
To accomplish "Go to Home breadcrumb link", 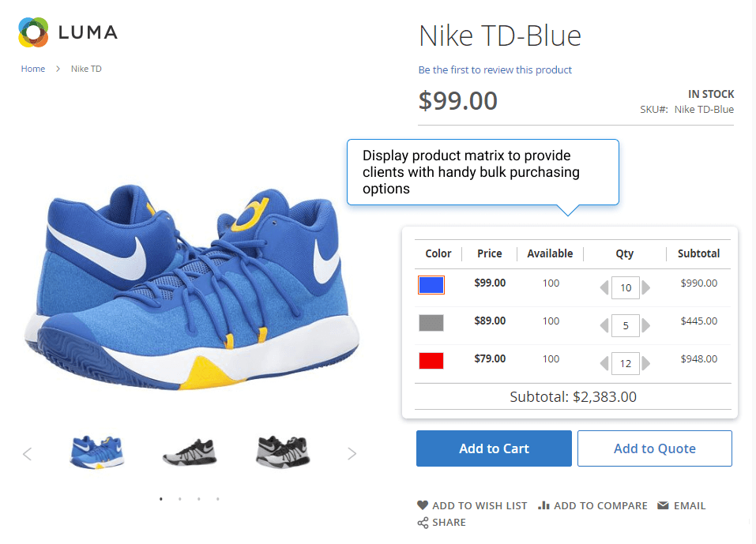I will pyautogui.click(x=33, y=69).
